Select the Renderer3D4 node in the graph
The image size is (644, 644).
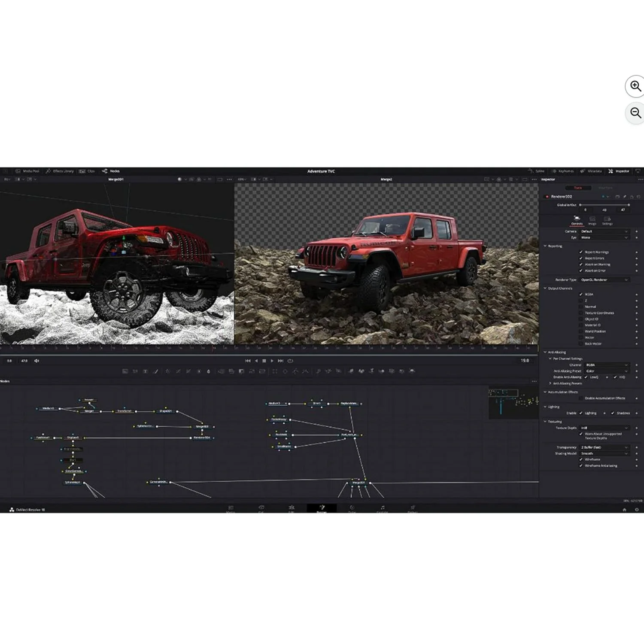pyautogui.click(x=202, y=438)
